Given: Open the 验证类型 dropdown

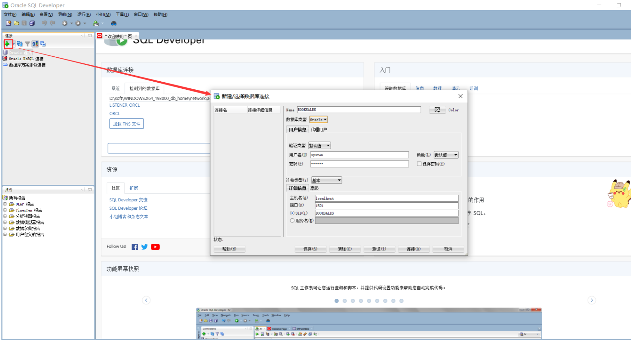Looking at the screenshot, I should pyautogui.click(x=320, y=146).
